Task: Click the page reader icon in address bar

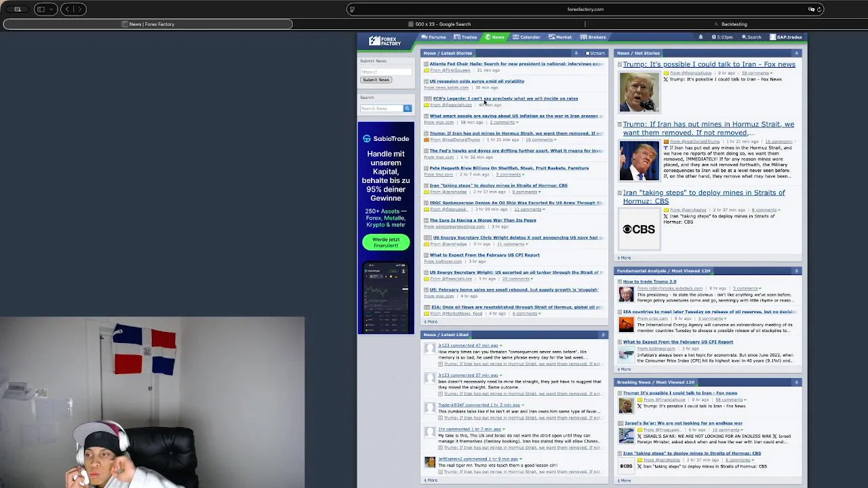Action: pos(351,9)
